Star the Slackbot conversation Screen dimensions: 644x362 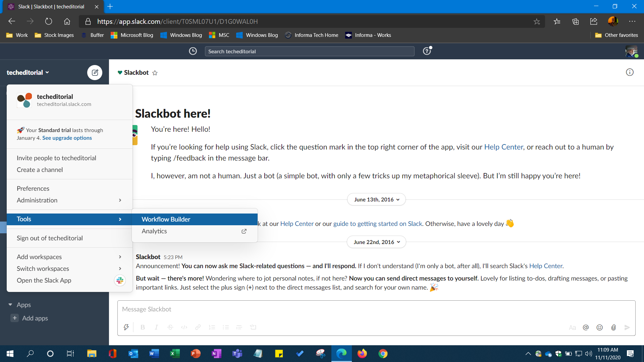click(155, 73)
